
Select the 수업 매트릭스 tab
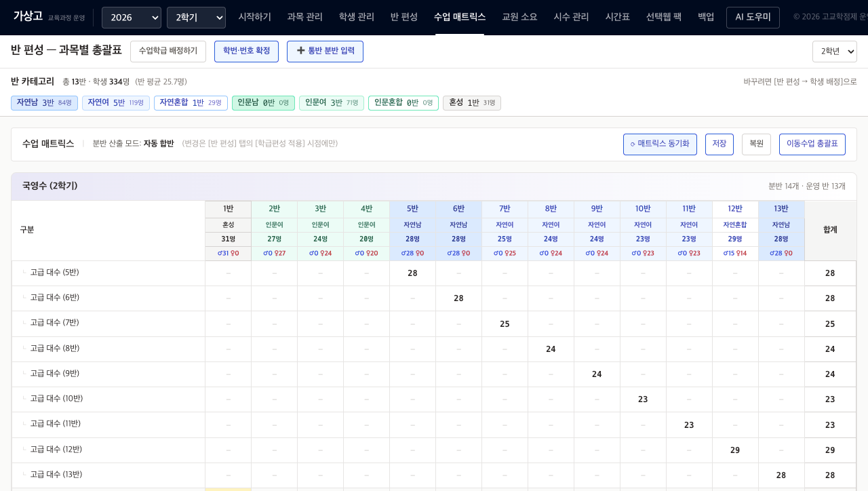[460, 18]
